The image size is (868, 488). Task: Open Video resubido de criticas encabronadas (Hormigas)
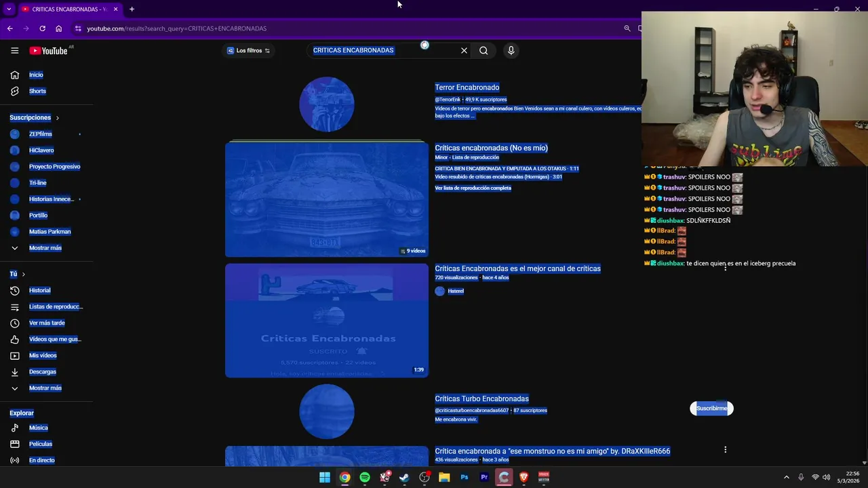tap(498, 177)
